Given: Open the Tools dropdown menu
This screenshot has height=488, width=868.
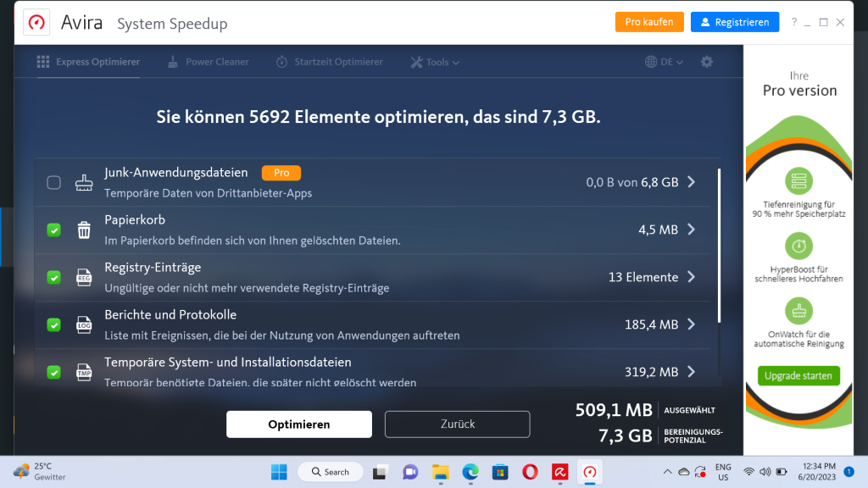Looking at the screenshot, I should 435,62.
